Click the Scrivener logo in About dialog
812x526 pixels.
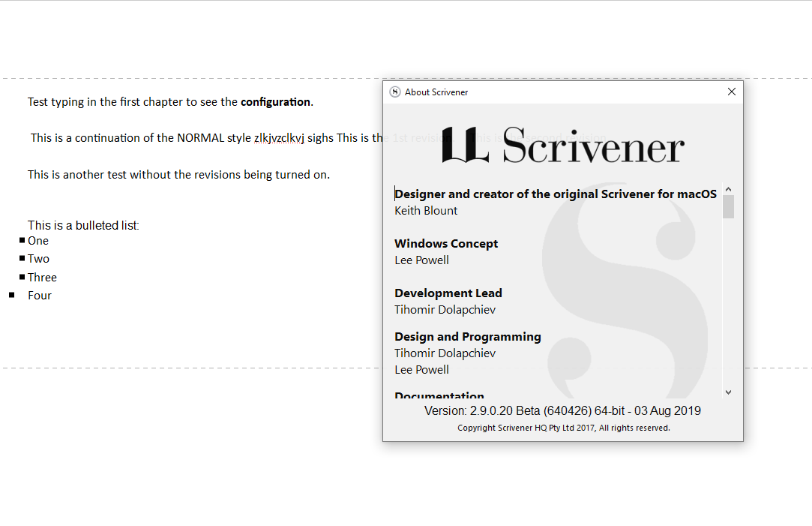(563, 145)
